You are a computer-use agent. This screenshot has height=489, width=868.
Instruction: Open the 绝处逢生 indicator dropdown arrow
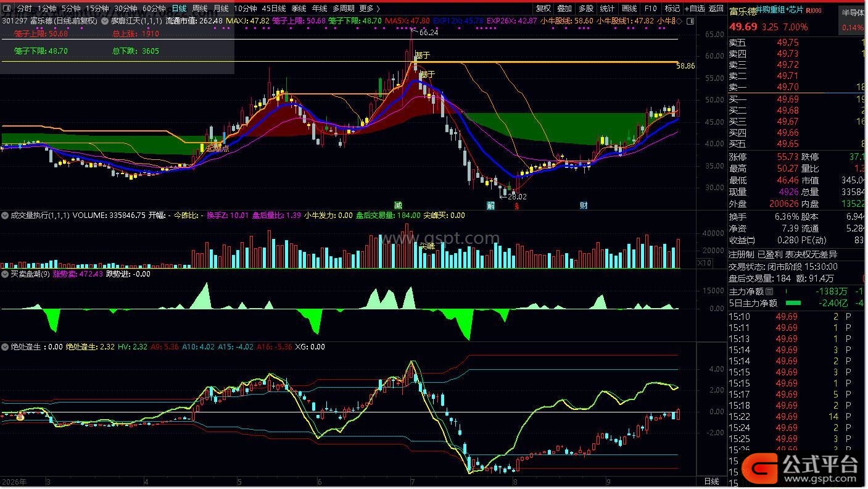pos(6,347)
